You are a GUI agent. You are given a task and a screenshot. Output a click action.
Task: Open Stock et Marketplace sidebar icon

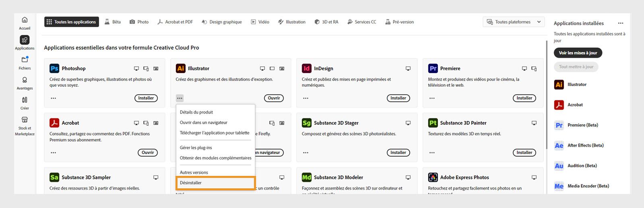tap(25, 120)
